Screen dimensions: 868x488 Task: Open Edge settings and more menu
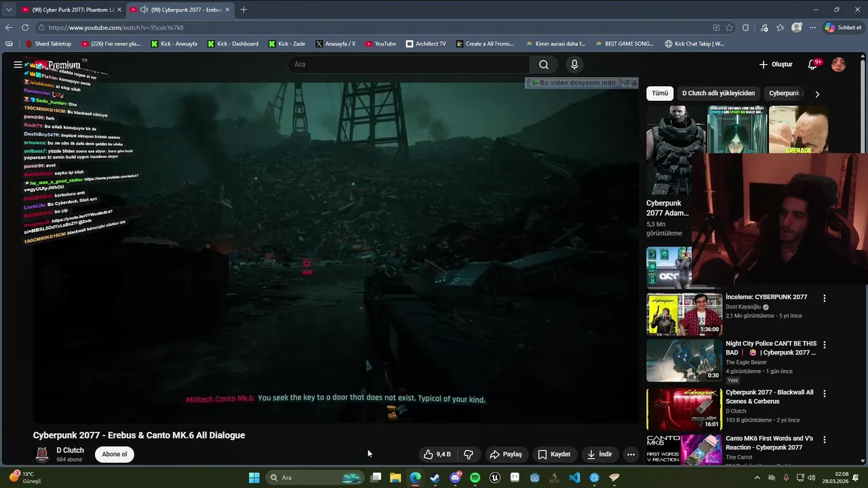pyautogui.click(x=812, y=27)
